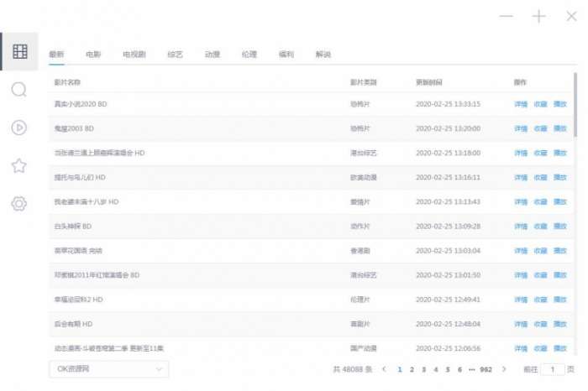Switch to the 动漫 tab
Viewport: 588px width, 391px height.
(213, 55)
